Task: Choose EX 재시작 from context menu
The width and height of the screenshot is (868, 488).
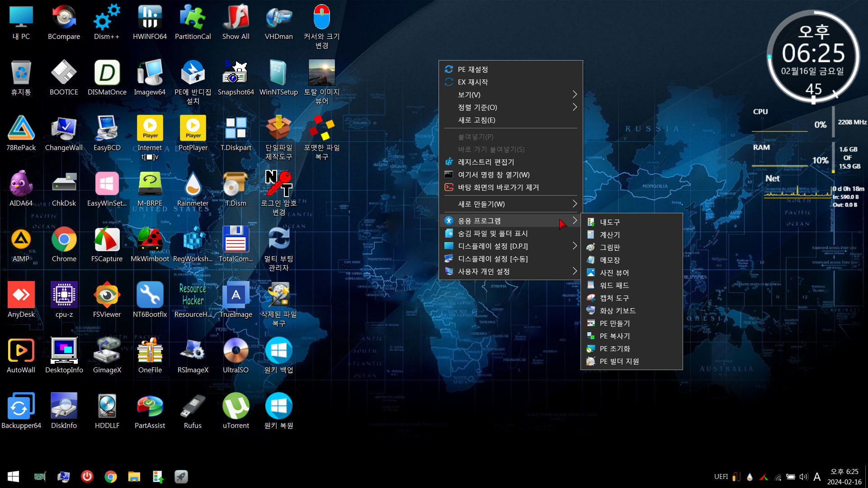Action: click(510, 82)
